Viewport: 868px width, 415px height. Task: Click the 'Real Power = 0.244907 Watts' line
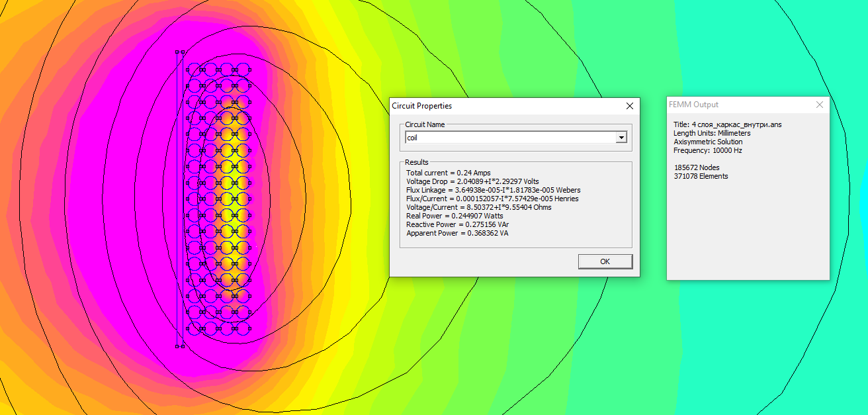coord(455,216)
